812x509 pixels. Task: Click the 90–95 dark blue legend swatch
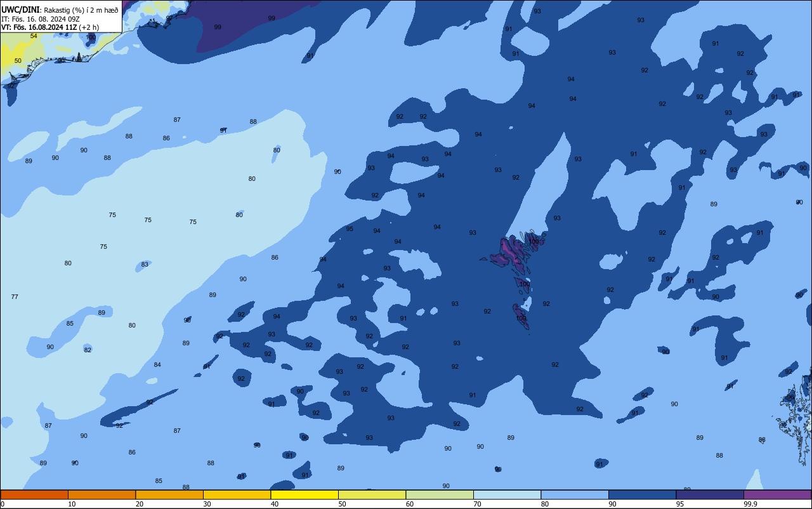643,494
